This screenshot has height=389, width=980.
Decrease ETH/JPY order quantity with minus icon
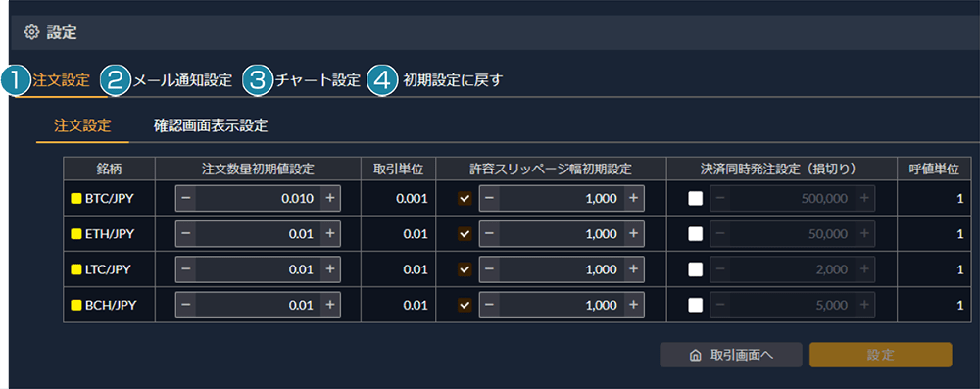coord(185,234)
